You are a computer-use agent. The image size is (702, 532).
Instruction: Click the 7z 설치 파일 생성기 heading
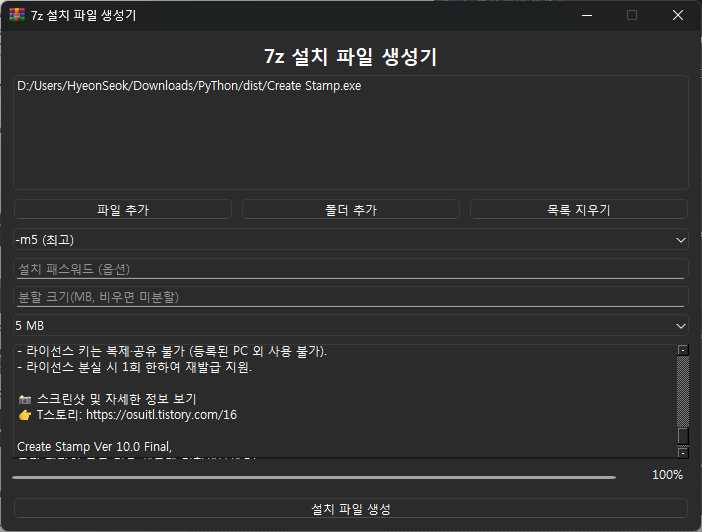[351, 57]
